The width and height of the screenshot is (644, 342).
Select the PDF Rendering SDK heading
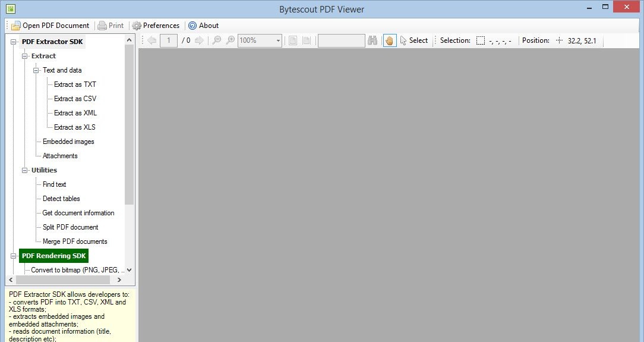[x=54, y=256]
